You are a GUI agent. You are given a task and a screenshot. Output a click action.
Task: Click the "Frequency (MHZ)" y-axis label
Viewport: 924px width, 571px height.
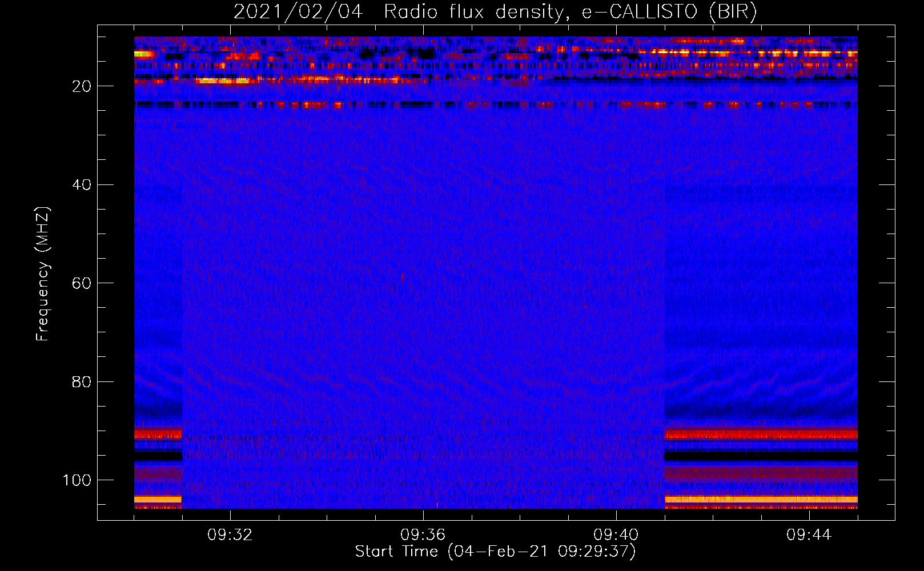tap(43, 274)
